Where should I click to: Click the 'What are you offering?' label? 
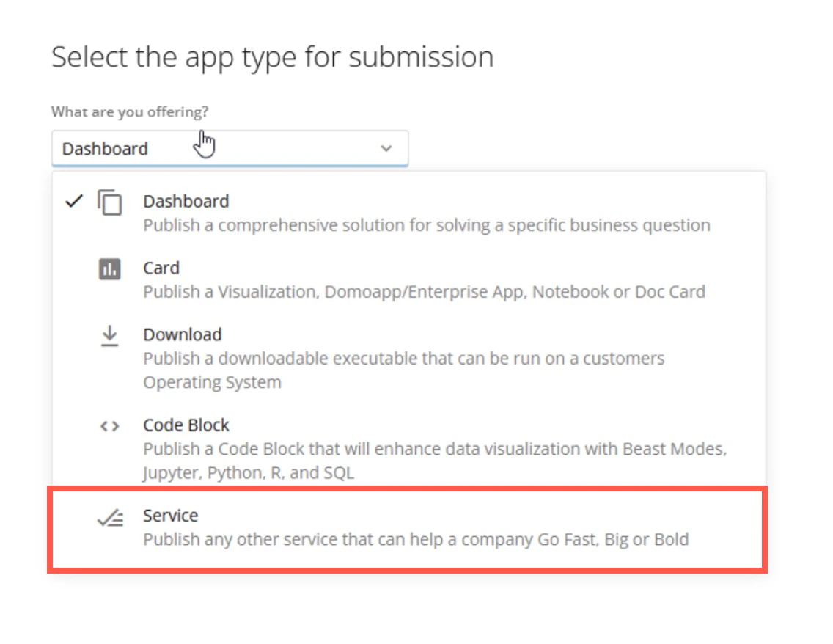[x=130, y=112]
